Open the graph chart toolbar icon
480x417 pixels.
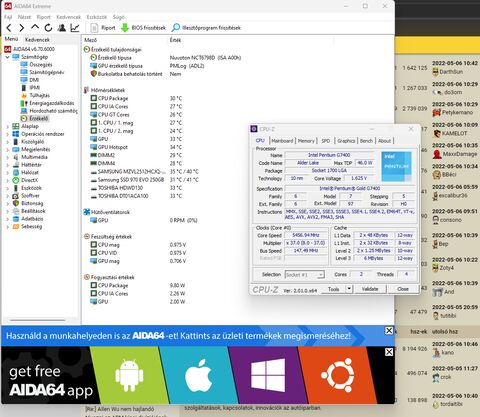tap(75, 28)
